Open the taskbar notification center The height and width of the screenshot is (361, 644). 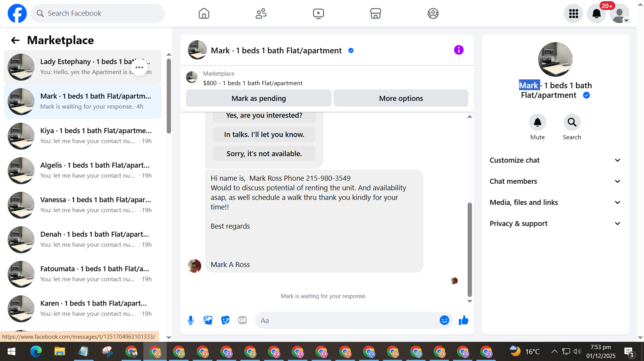(x=629, y=351)
